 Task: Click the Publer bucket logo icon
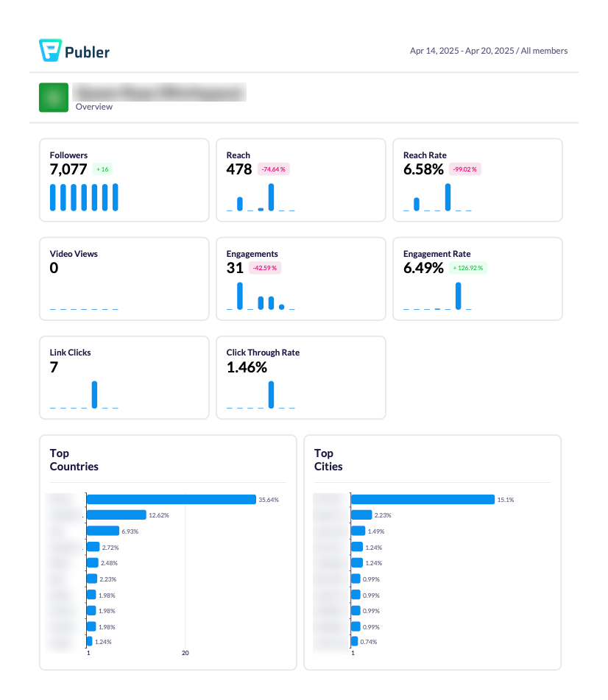point(49,50)
